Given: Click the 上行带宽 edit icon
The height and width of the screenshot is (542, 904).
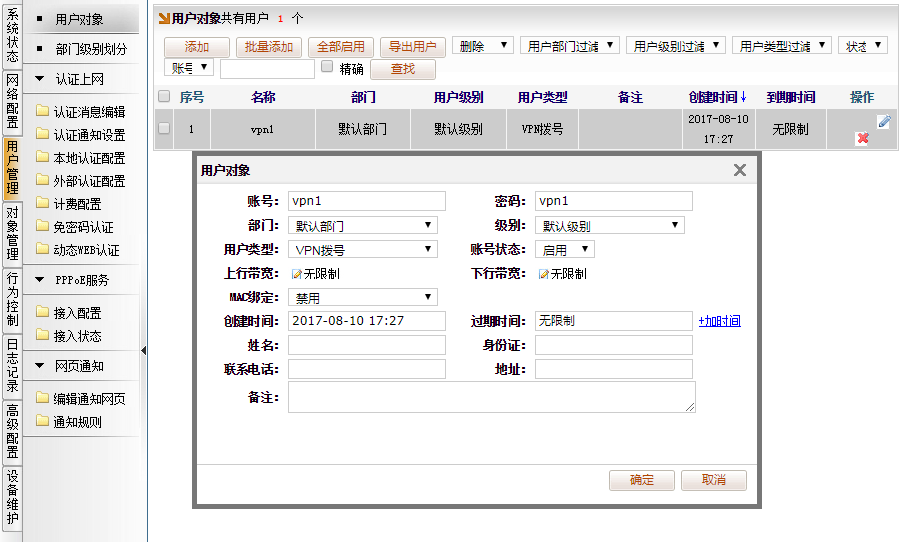Looking at the screenshot, I should pyautogui.click(x=296, y=274).
